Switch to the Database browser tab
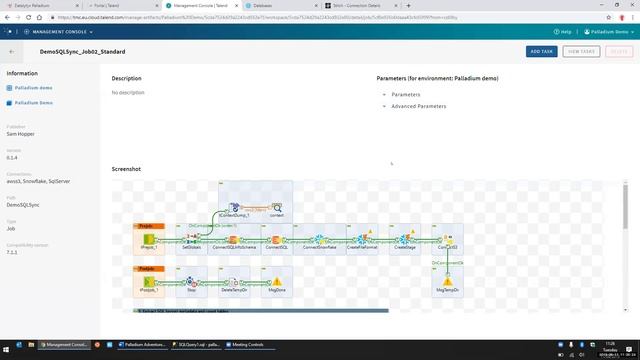Viewport: 640px width, 360px height. pyautogui.click(x=281, y=6)
